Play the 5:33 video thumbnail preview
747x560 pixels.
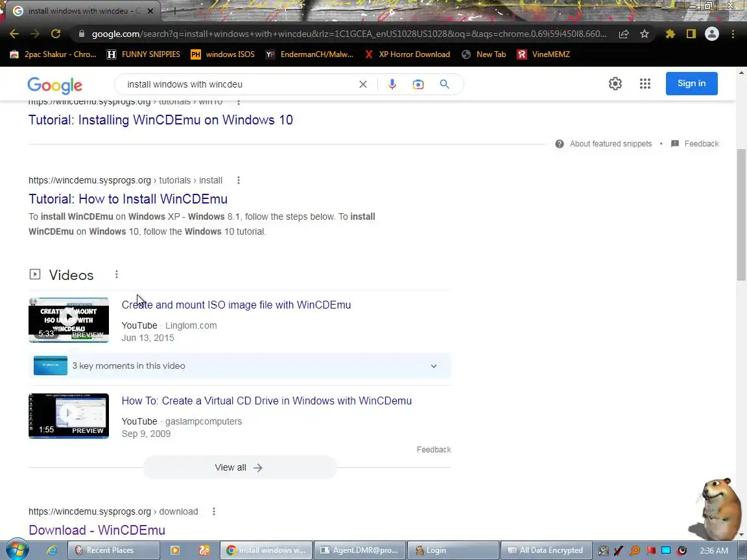point(69,320)
